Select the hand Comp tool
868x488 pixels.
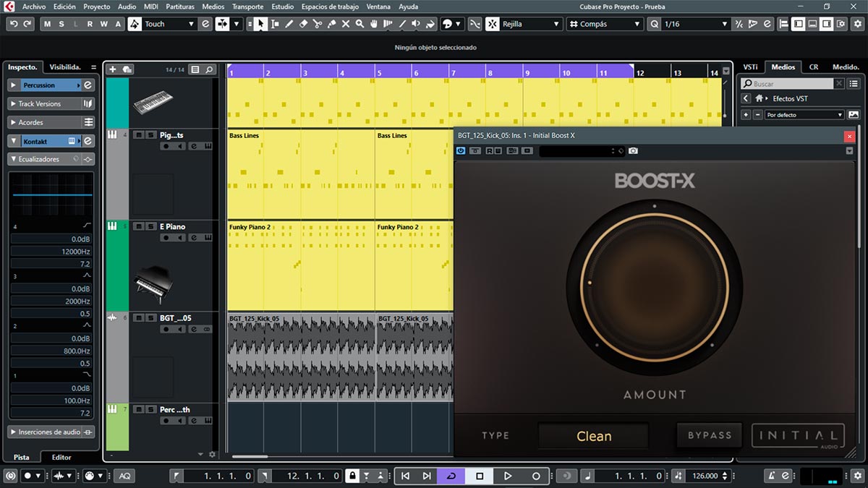[x=374, y=24]
